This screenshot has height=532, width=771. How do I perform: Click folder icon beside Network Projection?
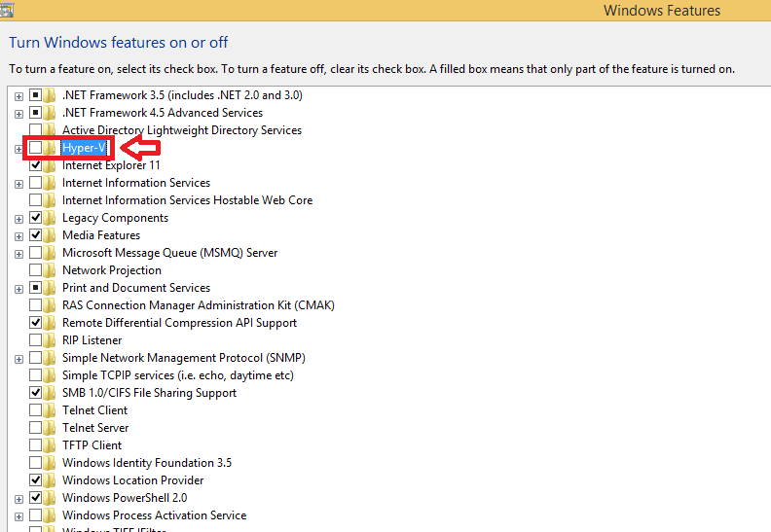pyautogui.click(x=50, y=270)
